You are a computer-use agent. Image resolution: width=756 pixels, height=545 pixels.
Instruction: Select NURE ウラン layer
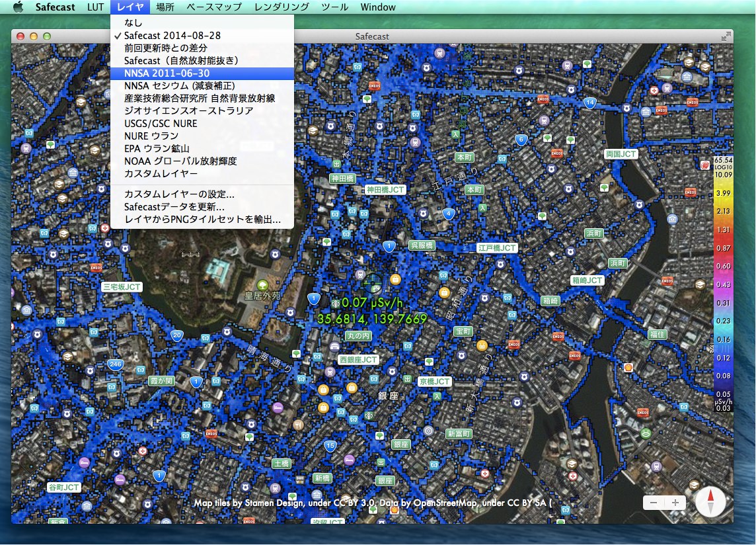tap(202, 136)
